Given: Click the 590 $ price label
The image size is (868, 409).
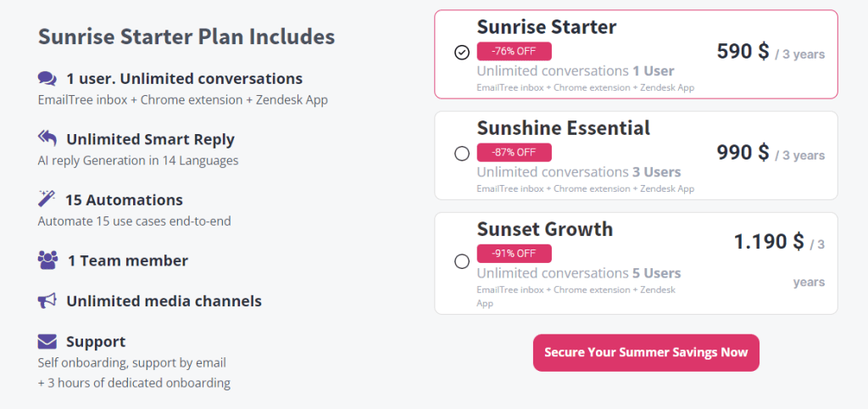Looking at the screenshot, I should (743, 52).
